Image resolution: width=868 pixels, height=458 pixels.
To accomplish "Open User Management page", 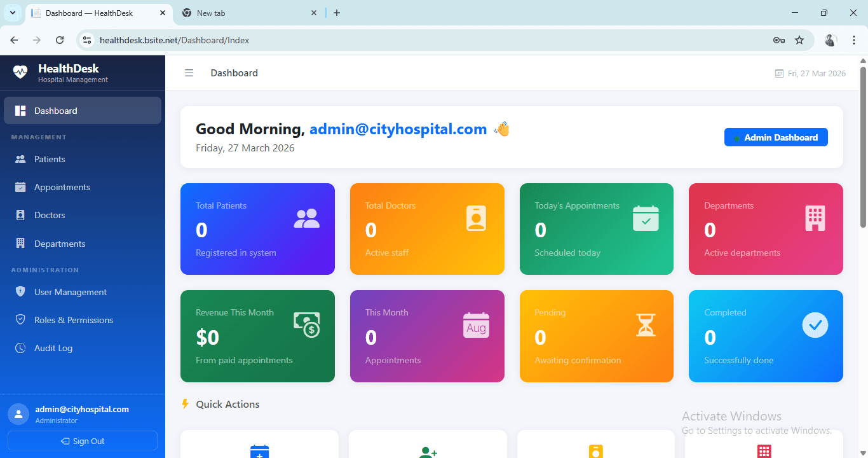I will (x=83, y=292).
